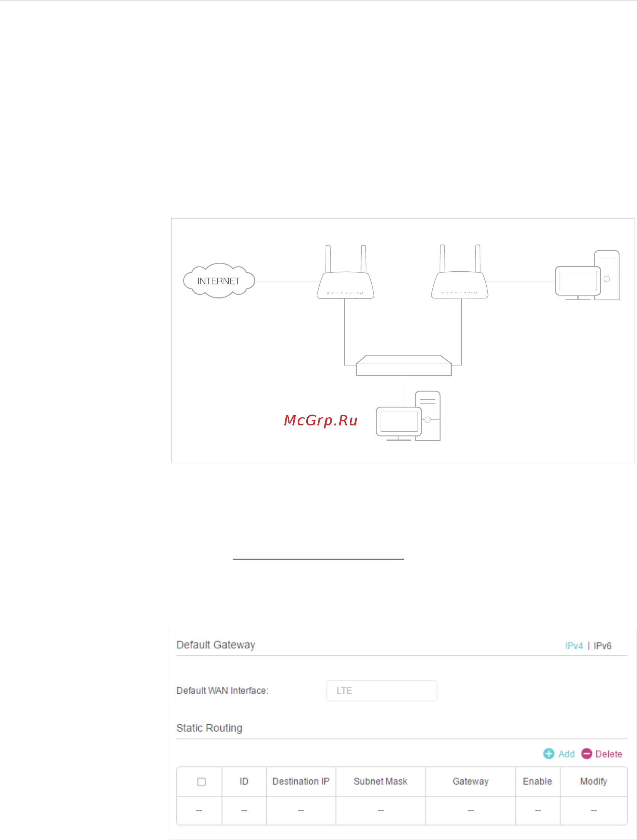Click the Static Routing section heading
The image size is (637, 840).
(209, 728)
